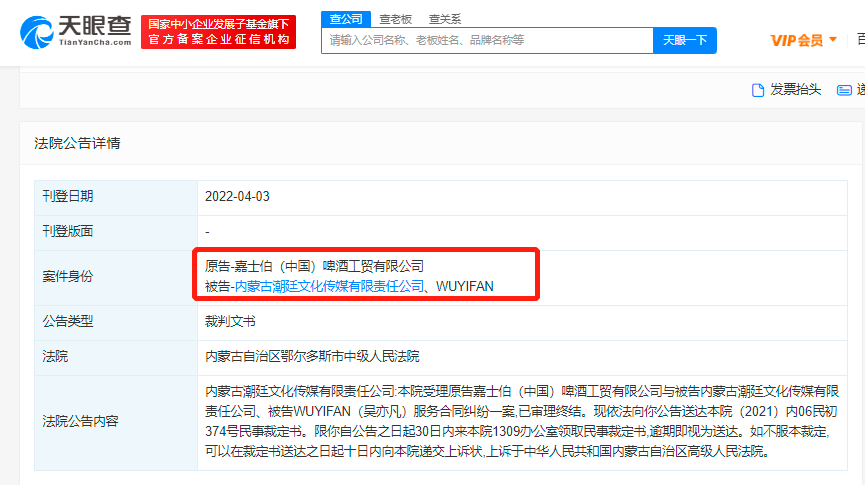
Task: Click the 案件身份 row label
Action: point(68,276)
